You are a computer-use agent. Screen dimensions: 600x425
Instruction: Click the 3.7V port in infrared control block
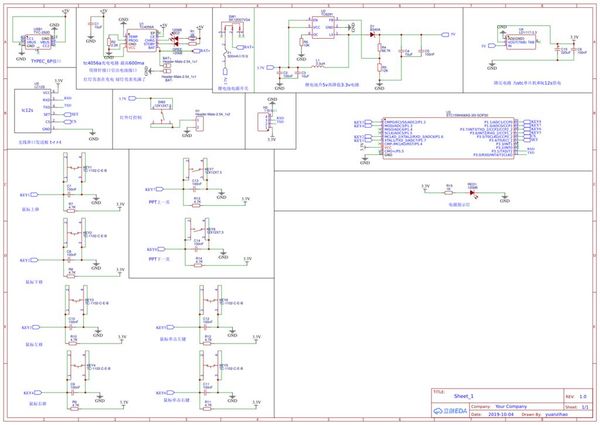(127, 98)
